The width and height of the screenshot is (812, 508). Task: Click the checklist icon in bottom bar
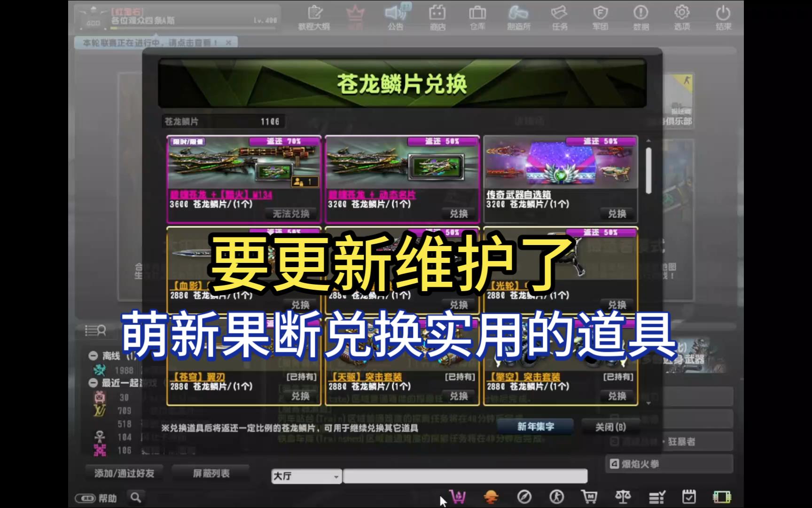click(656, 497)
